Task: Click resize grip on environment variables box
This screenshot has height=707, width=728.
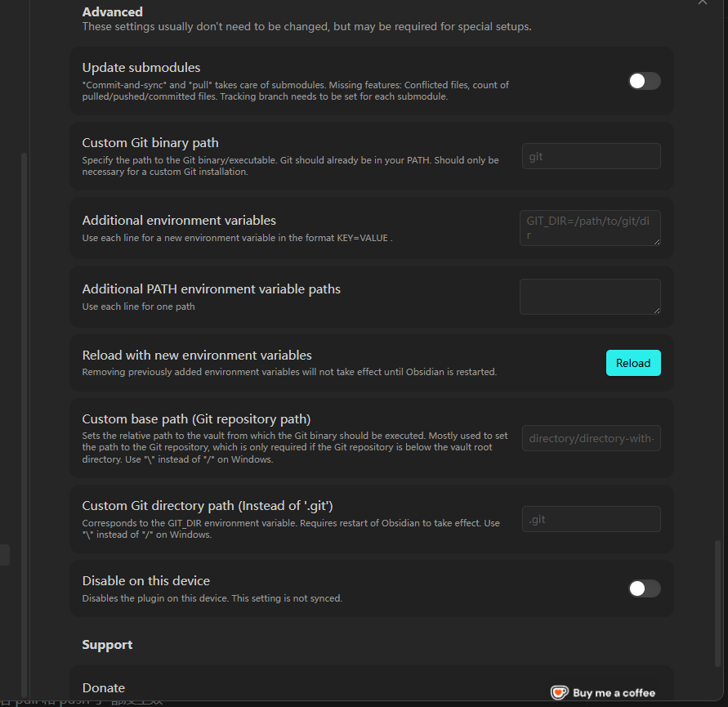Action: tap(657, 242)
